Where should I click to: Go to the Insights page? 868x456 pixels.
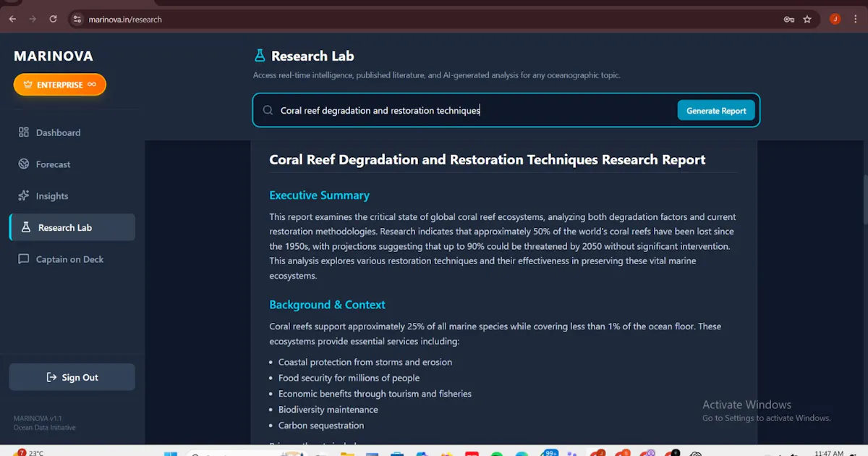pos(72,196)
